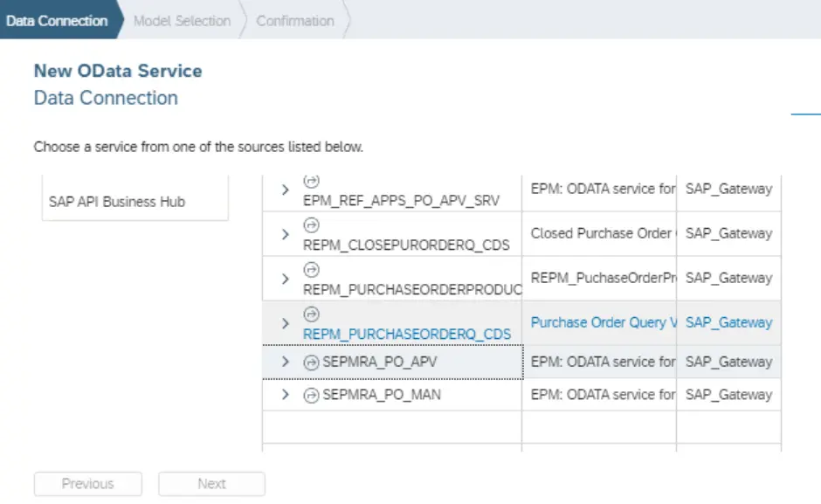The width and height of the screenshot is (821, 504).
Task: Click service icon beside EPM_REF_APPS_PO_APV_SRV
Action: [311, 181]
